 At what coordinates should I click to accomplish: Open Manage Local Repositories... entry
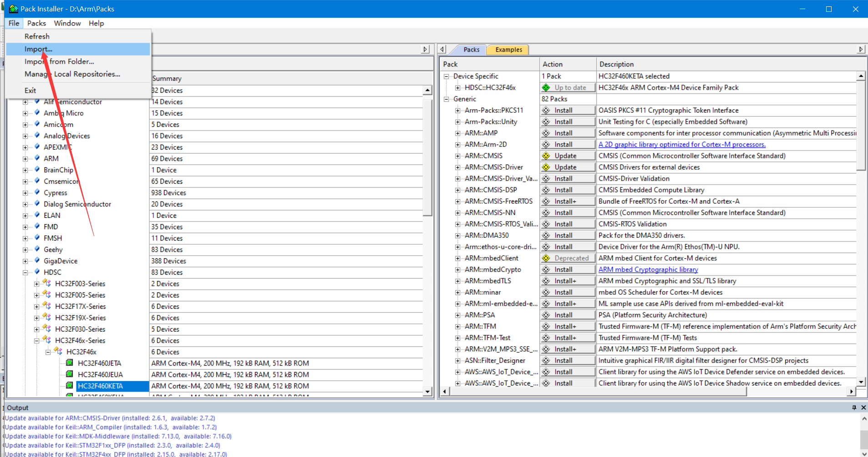(78, 74)
